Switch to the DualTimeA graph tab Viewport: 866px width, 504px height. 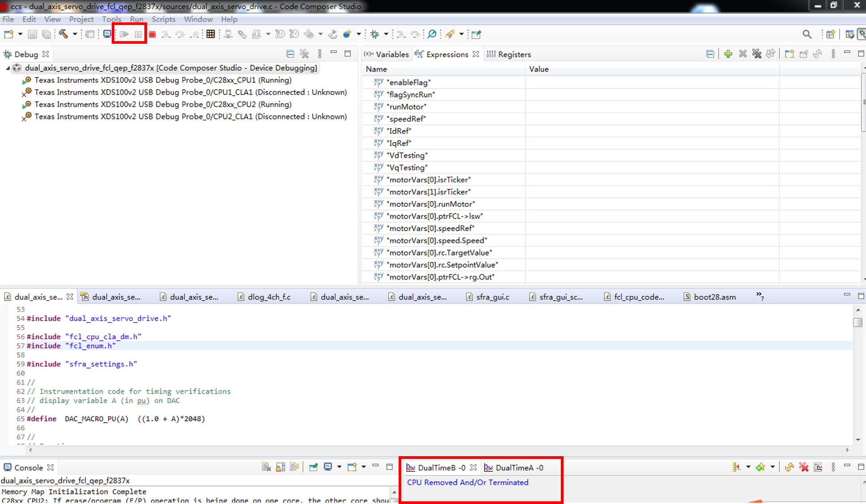(514, 468)
